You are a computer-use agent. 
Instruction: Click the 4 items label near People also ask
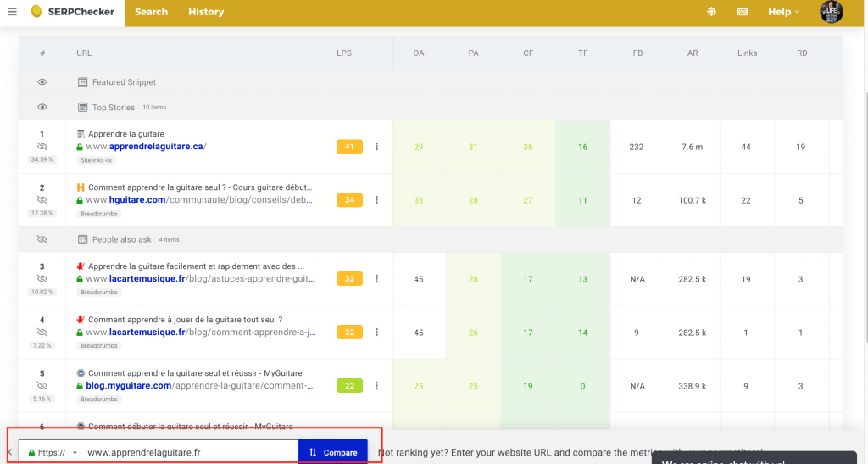[x=169, y=240]
